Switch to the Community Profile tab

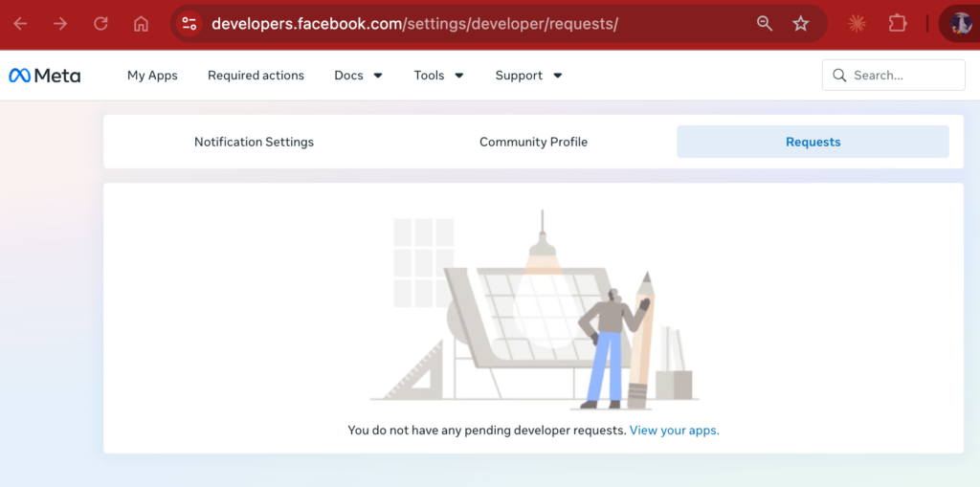(x=533, y=142)
